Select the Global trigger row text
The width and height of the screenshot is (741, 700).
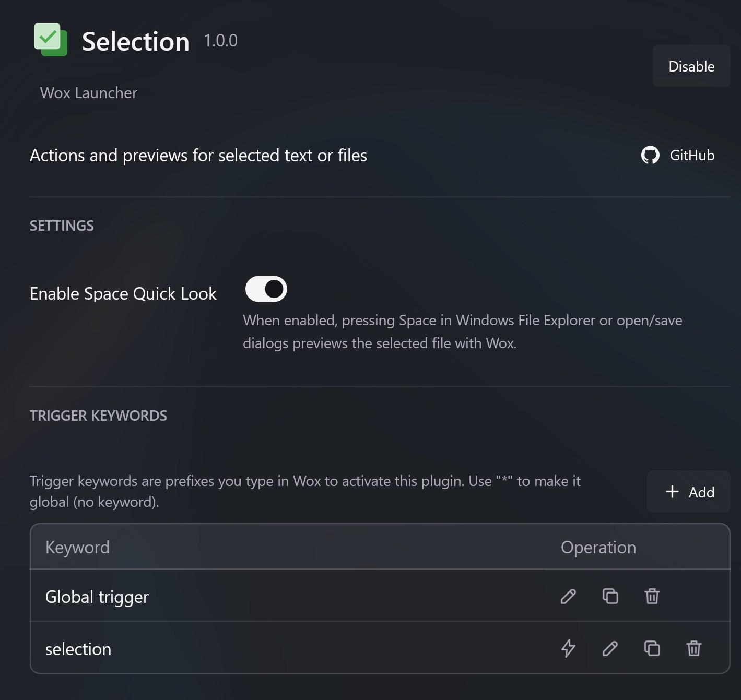point(97,597)
